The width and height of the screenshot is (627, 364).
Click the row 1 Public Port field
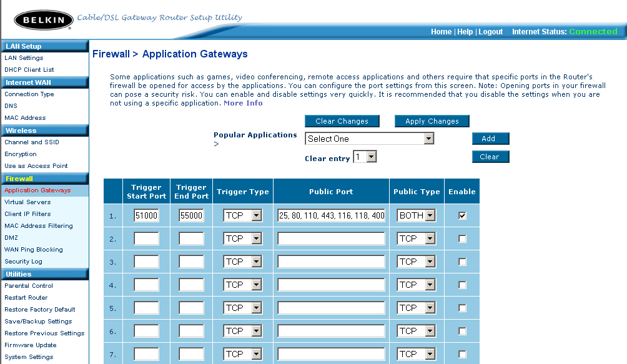click(331, 215)
